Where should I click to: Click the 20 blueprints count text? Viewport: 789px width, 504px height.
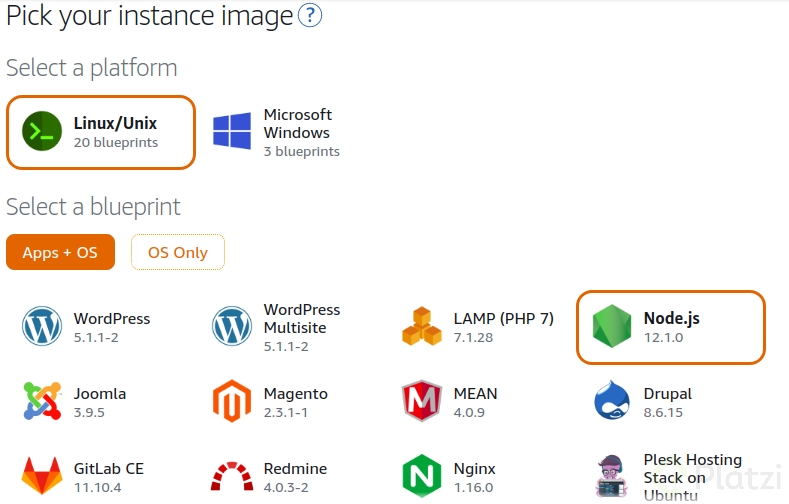click(x=116, y=143)
